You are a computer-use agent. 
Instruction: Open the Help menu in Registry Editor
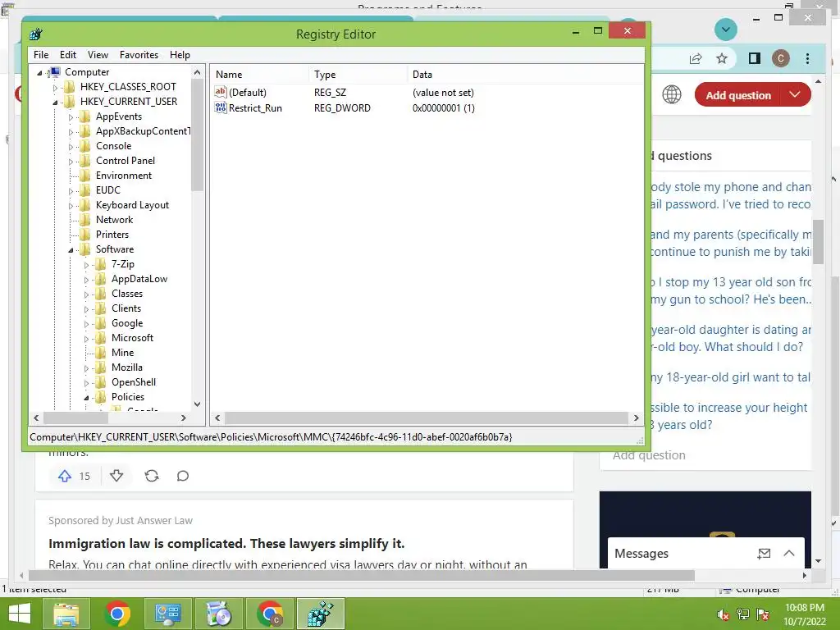[180, 55]
